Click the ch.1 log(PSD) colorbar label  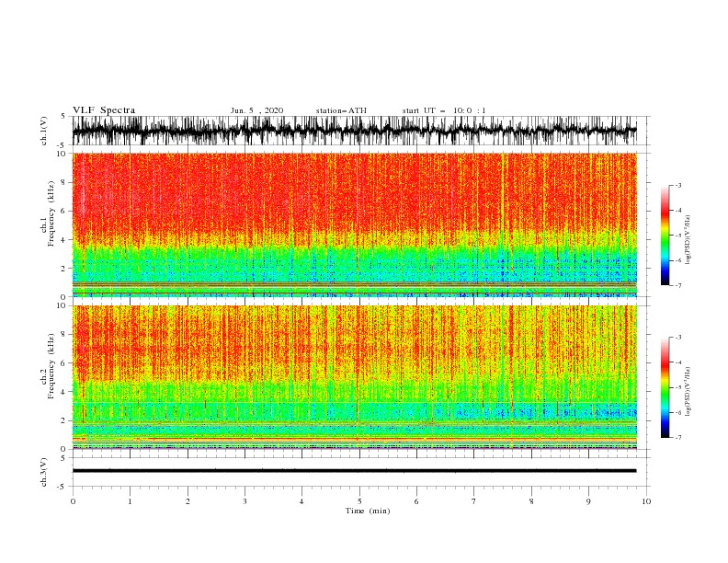(688, 240)
